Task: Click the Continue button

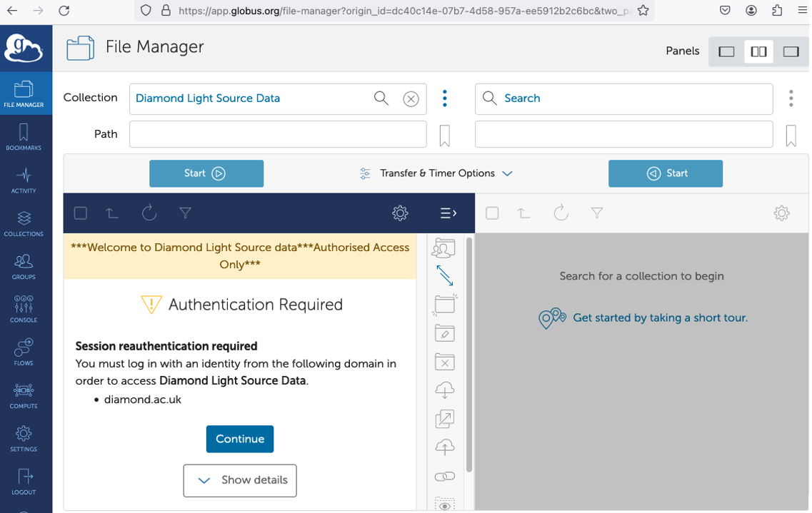Action: [x=240, y=439]
